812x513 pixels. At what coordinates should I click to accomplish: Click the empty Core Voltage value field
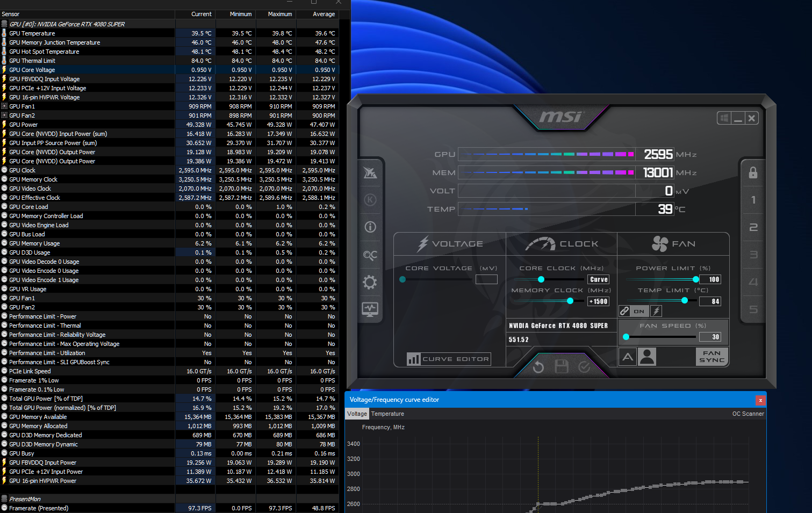coord(486,279)
